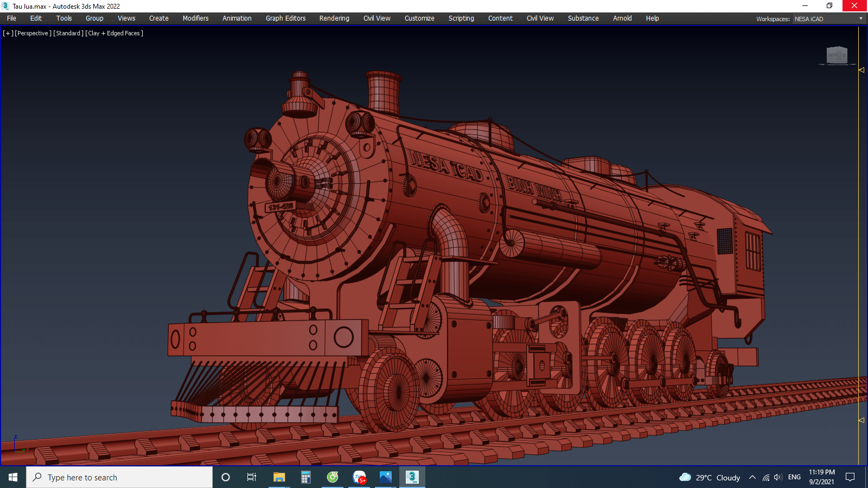Open the [Standard] viewport preset menu
This screenshot has height=488, width=868.
pos(68,33)
